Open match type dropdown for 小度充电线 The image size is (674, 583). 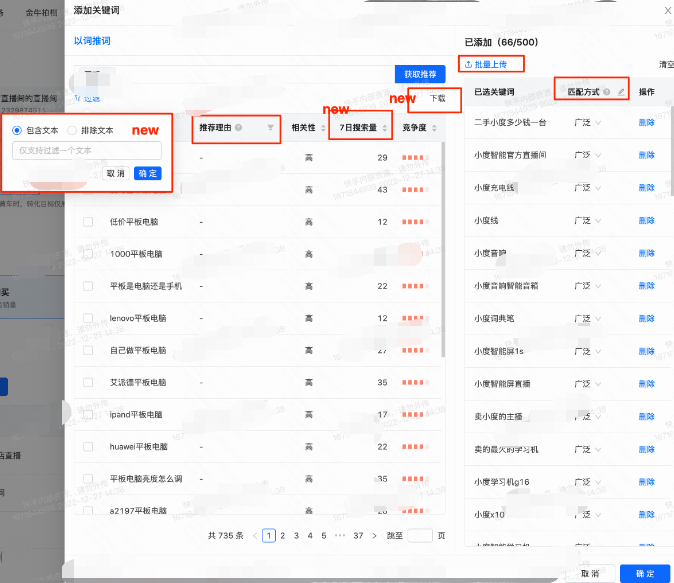point(588,188)
